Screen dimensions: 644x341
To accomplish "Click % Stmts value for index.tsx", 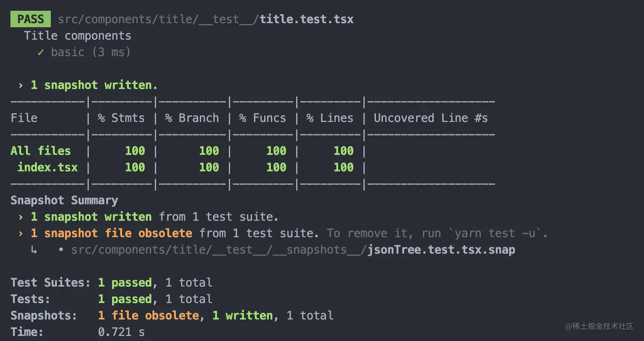I will [x=135, y=167].
